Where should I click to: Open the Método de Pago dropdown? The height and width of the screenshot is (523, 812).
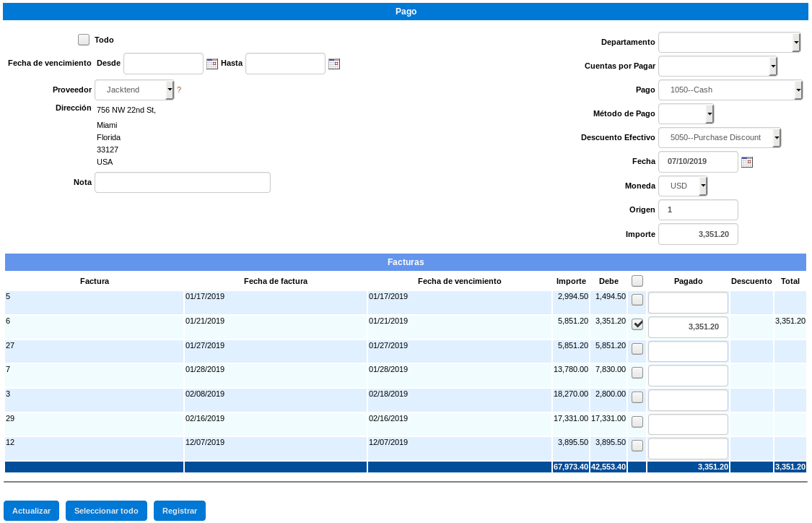(x=686, y=113)
